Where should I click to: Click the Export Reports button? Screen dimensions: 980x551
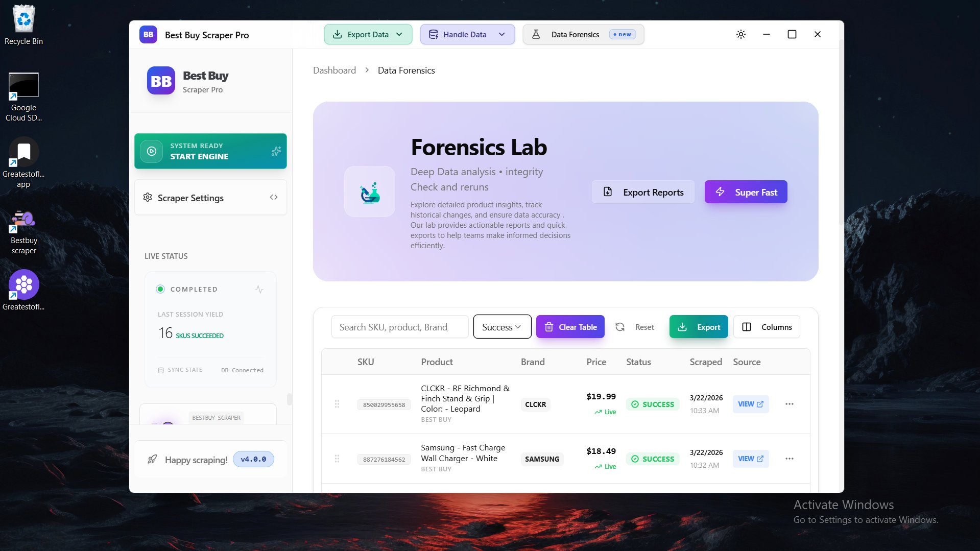pos(643,192)
